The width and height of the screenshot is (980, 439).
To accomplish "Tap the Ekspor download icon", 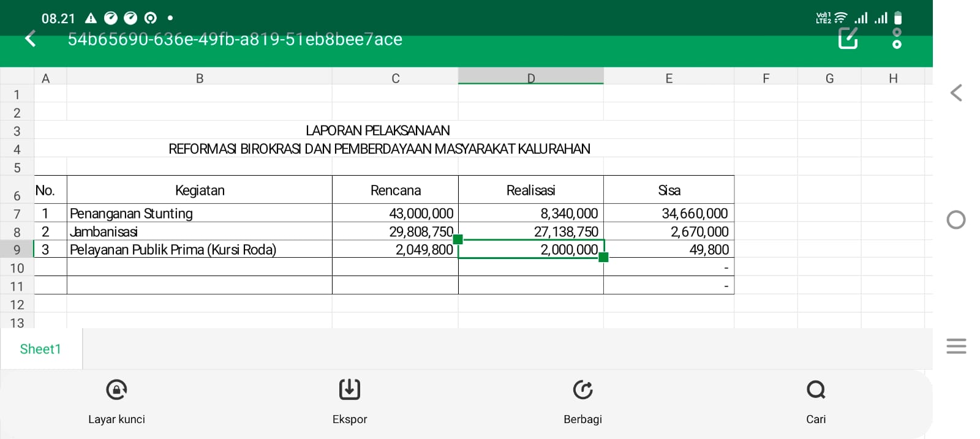I will (x=350, y=390).
